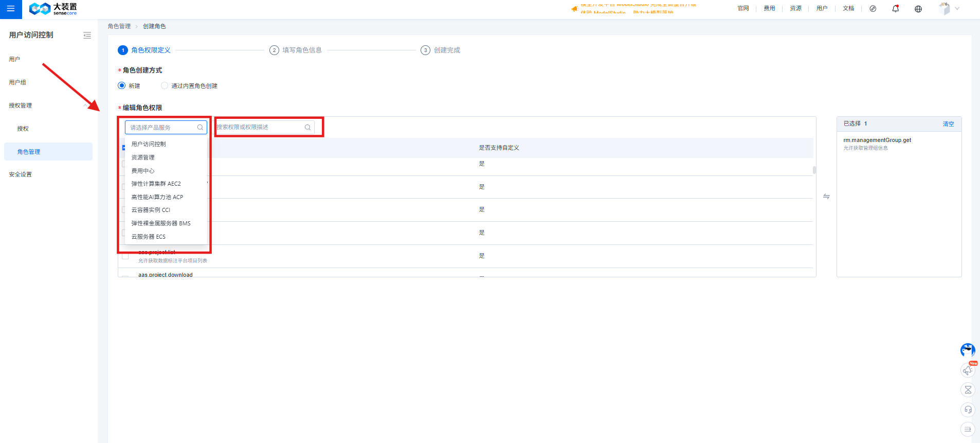
Task: Open 文档 in top navigation
Action: [848, 9]
